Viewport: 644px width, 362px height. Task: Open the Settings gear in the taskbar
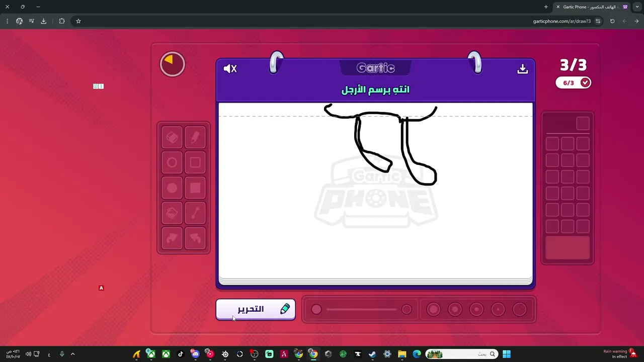387,354
